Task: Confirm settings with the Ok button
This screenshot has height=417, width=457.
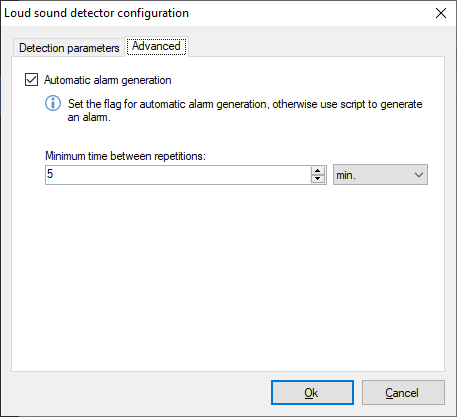Action: point(312,393)
